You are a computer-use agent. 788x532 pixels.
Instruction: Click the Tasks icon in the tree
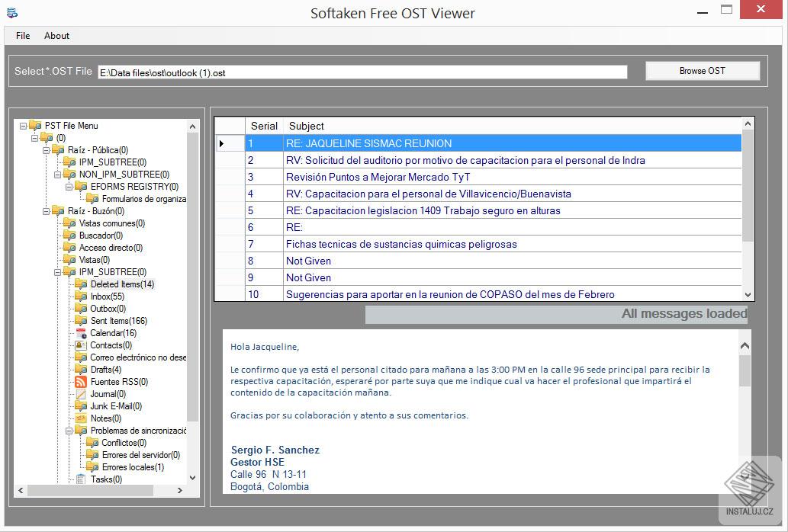pos(81,479)
